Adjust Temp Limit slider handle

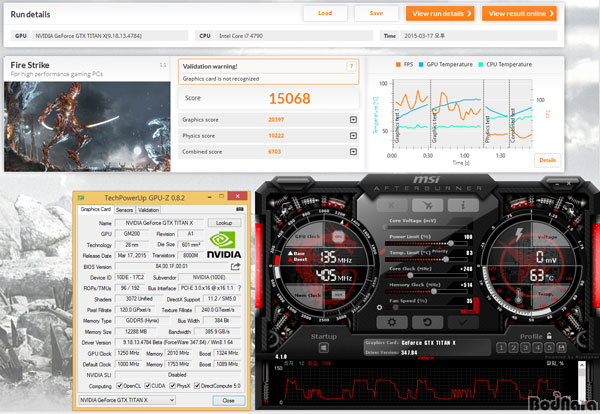446,259
